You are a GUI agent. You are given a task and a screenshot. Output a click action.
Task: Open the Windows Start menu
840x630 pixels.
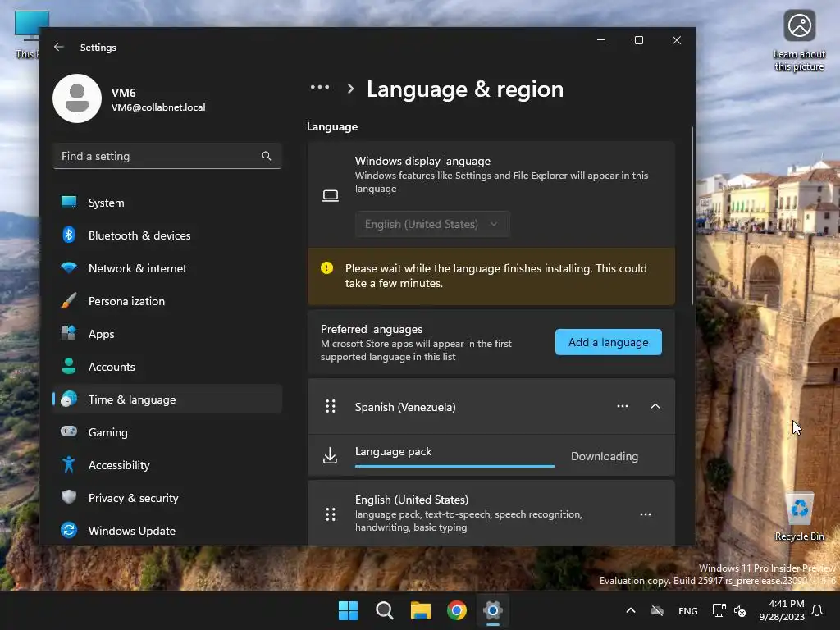(x=348, y=610)
